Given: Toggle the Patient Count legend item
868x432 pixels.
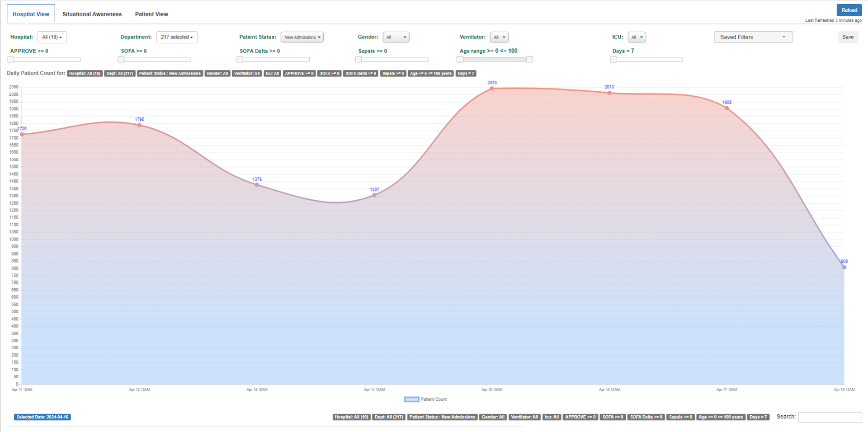Looking at the screenshot, I should [425, 399].
